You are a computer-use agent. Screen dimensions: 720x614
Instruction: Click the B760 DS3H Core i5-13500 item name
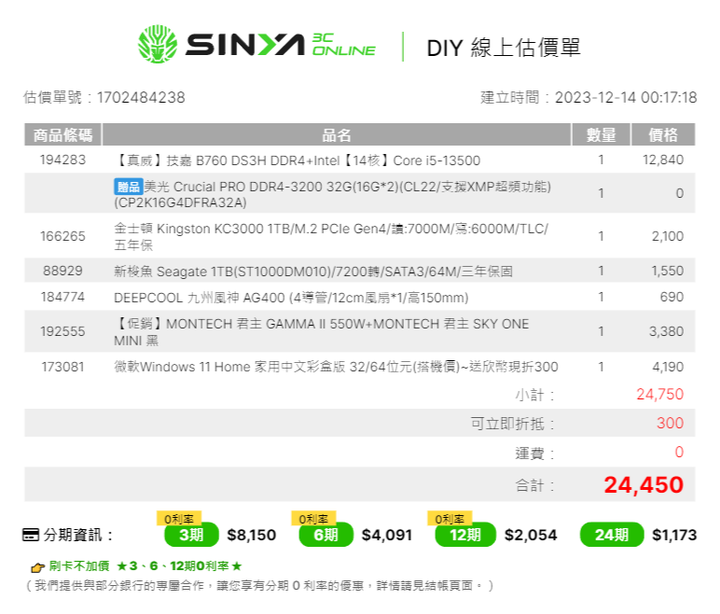coord(297,160)
